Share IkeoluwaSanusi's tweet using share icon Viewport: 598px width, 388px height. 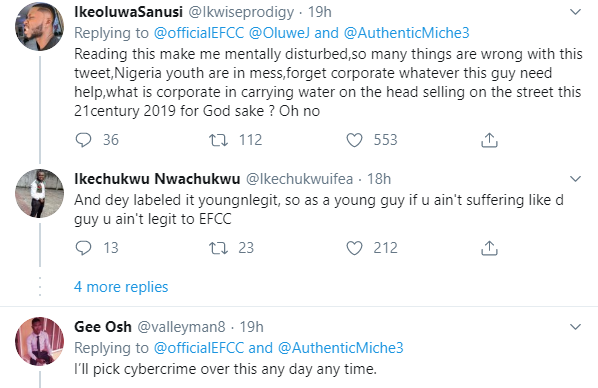pos(489,140)
